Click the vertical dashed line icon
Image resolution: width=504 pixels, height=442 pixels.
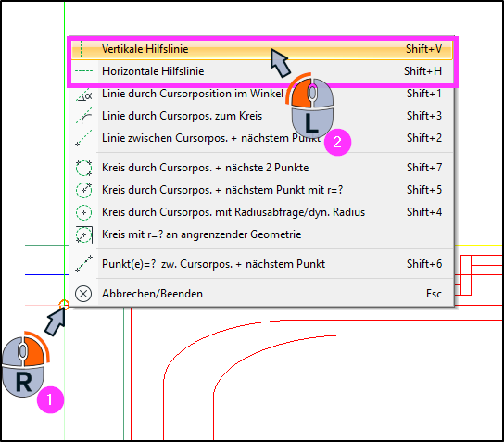[x=82, y=49]
